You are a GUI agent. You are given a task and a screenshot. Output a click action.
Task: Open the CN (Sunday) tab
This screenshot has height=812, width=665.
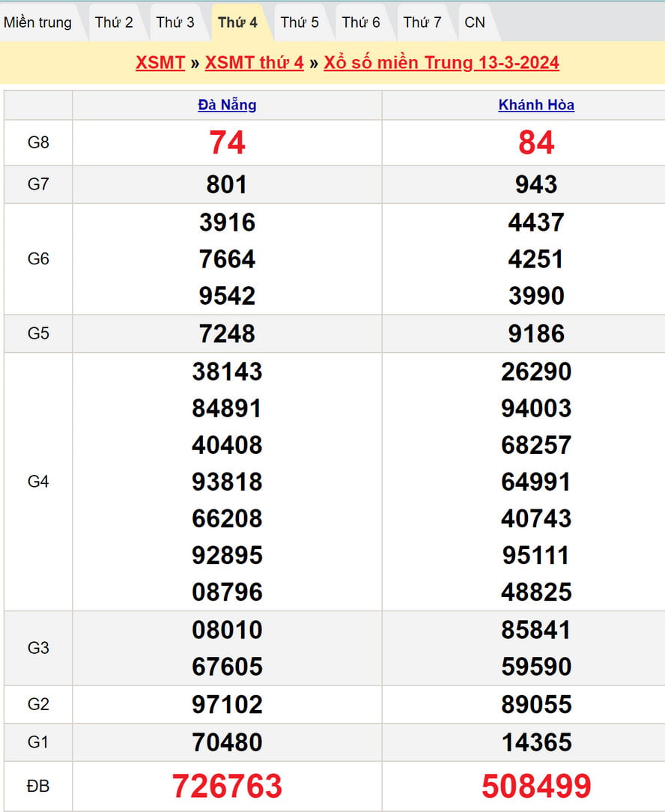point(475,22)
